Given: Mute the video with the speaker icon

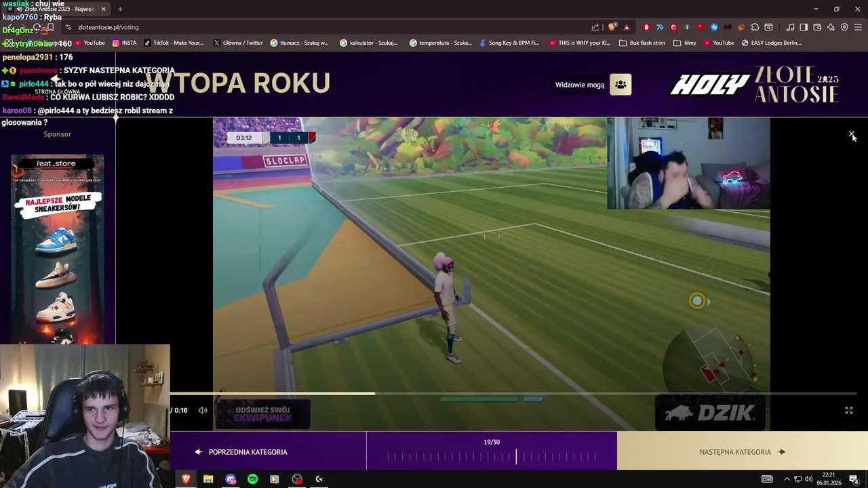Looking at the screenshot, I should pos(203,410).
